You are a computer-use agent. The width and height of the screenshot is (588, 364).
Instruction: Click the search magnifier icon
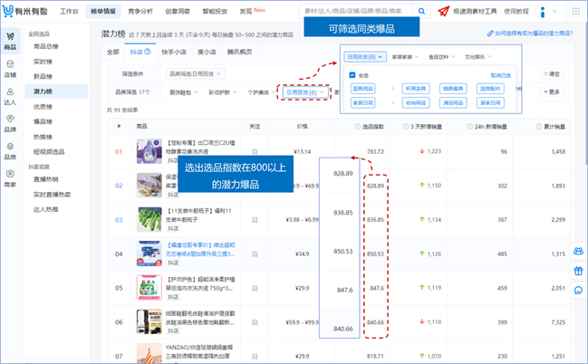pos(422,11)
